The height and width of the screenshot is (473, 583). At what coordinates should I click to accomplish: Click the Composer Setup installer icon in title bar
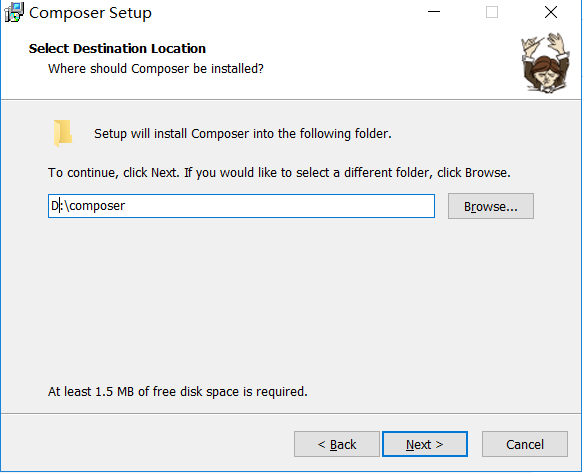click(x=14, y=12)
